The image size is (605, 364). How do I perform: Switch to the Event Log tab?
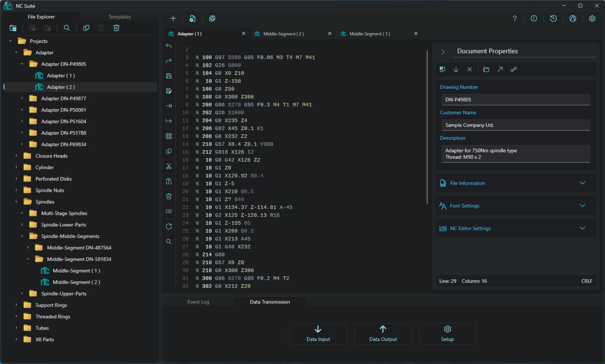[198, 302]
